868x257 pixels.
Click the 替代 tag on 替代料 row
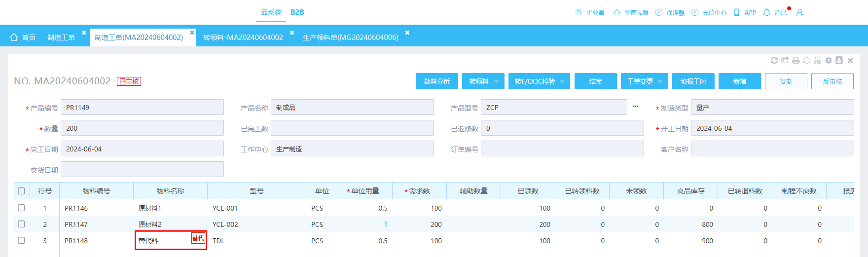click(x=198, y=238)
